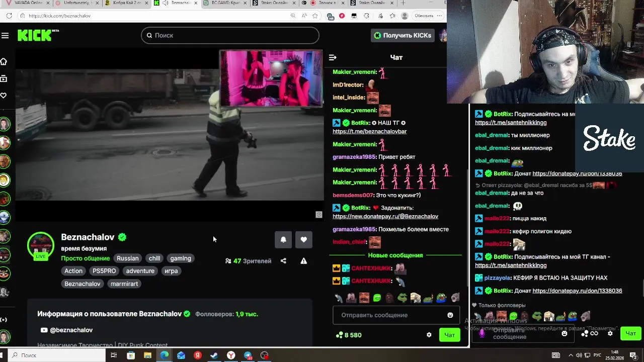Click username gramazeka1985 saying Привет ребят

354,157
